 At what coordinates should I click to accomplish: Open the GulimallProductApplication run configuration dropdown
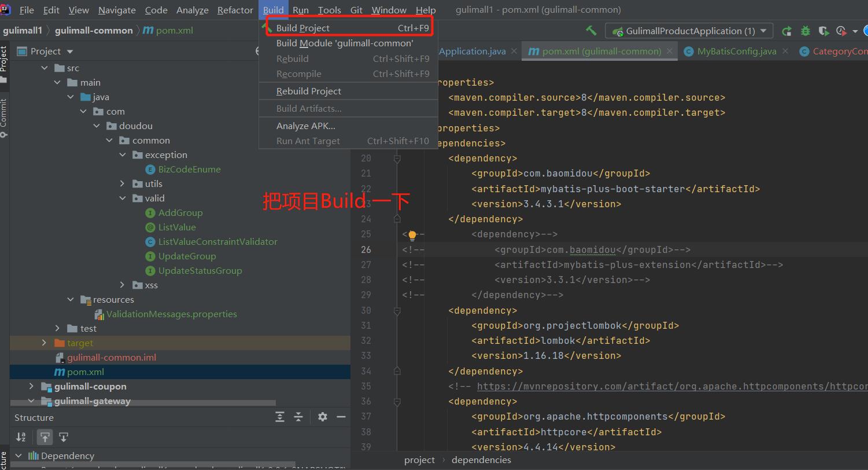point(689,31)
